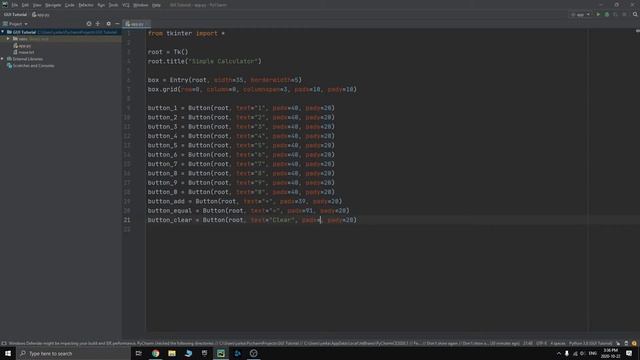
Task: Click the orange notification icon in status bar
Action: (x=634, y=344)
